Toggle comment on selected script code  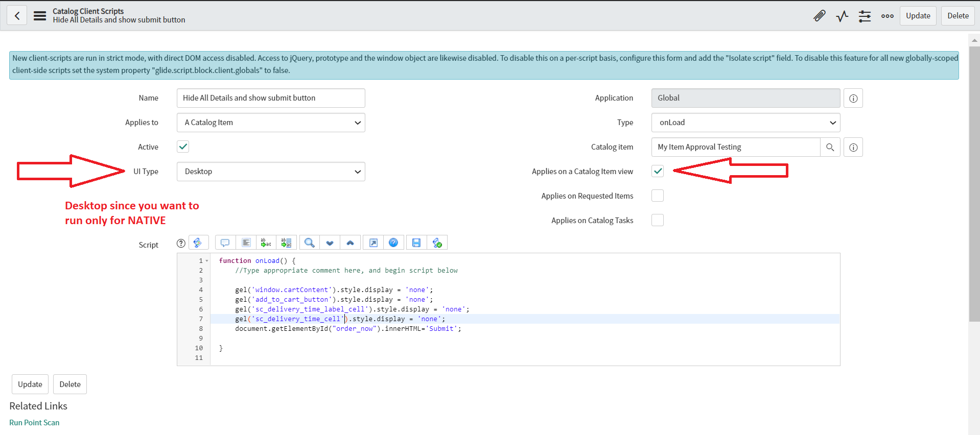(225, 243)
